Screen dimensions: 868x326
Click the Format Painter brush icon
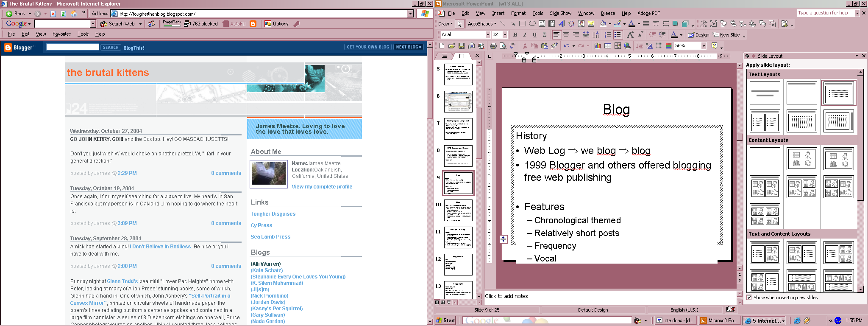[554, 46]
